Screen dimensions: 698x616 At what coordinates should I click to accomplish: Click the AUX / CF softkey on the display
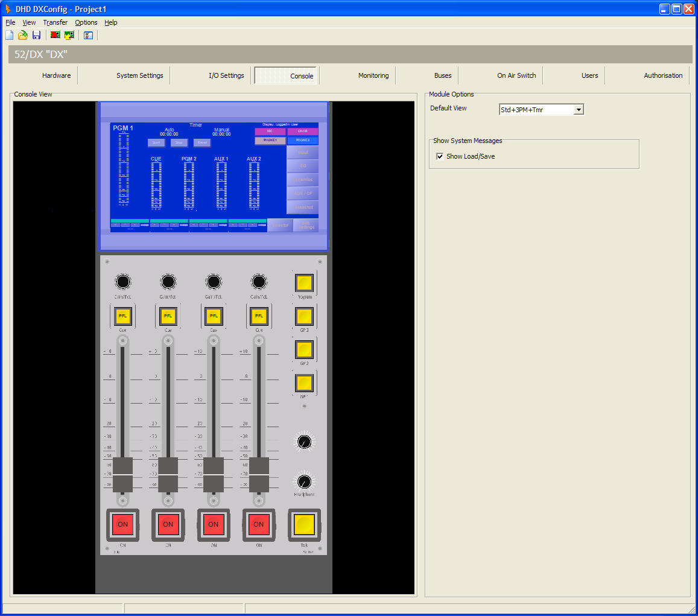pyautogui.click(x=303, y=194)
